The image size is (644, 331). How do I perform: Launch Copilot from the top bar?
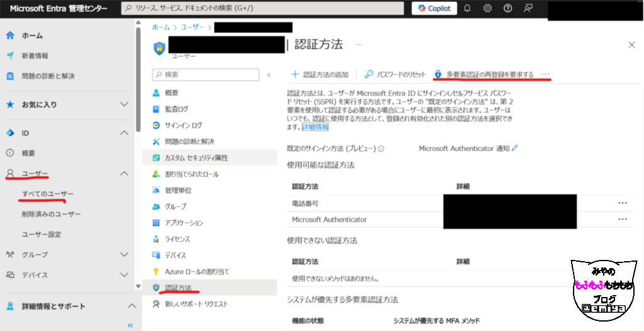pos(434,8)
